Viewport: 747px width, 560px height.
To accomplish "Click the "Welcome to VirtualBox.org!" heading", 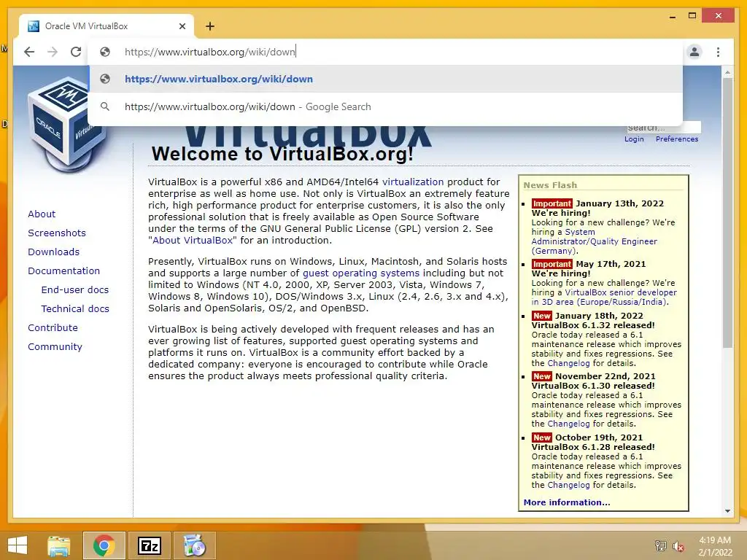I will (x=282, y=155).
